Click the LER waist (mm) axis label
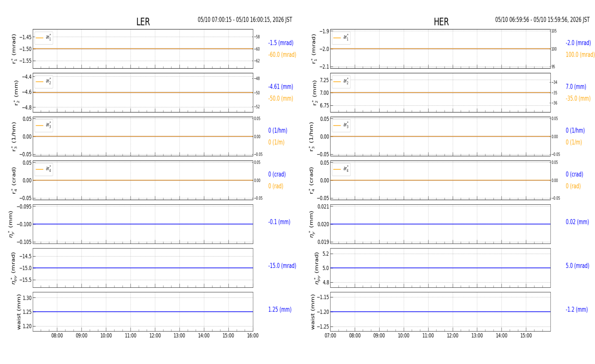This screenshot has height=364, width=595. pos(19,312)
